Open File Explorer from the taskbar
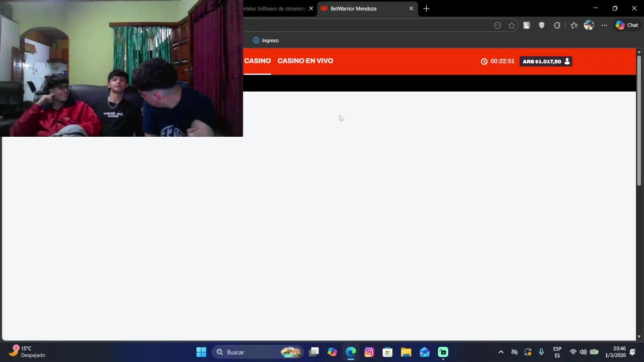 click(x=406, y=352)
